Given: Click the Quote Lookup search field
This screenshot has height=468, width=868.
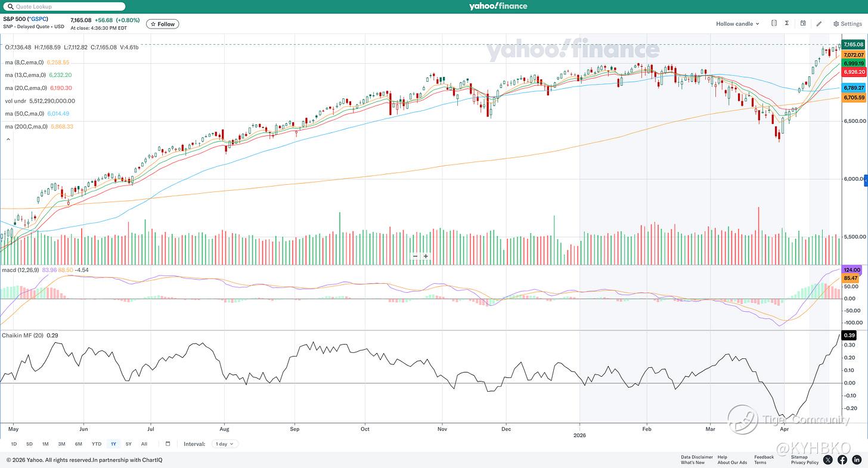Looking at the screenshot, I should [64, 7].
